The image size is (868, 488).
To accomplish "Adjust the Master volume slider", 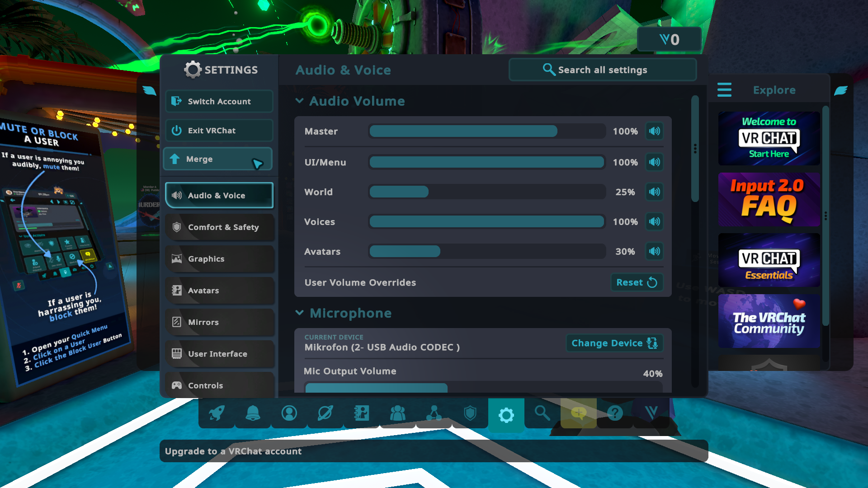I will coord(487,131).
